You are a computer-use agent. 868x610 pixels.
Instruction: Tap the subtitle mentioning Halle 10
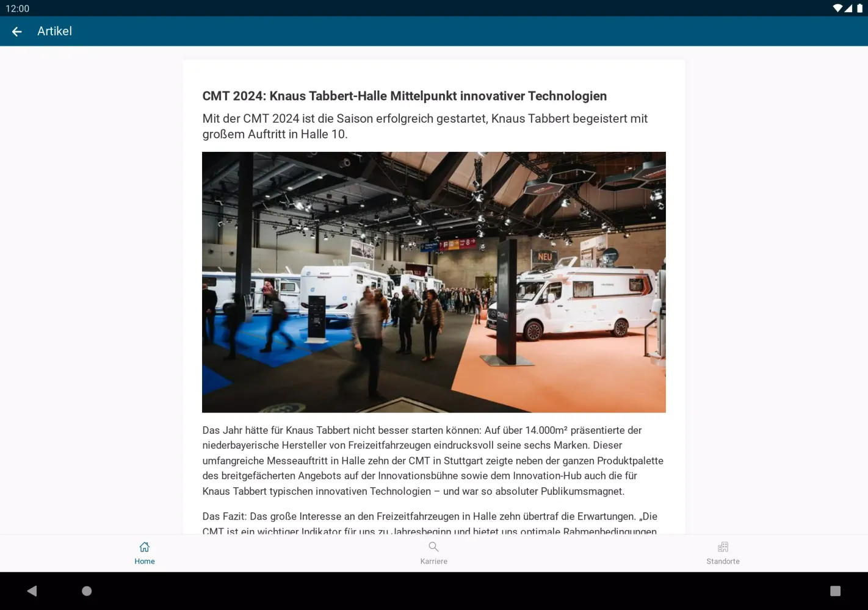pyautogui.click(x=425, y=126)
